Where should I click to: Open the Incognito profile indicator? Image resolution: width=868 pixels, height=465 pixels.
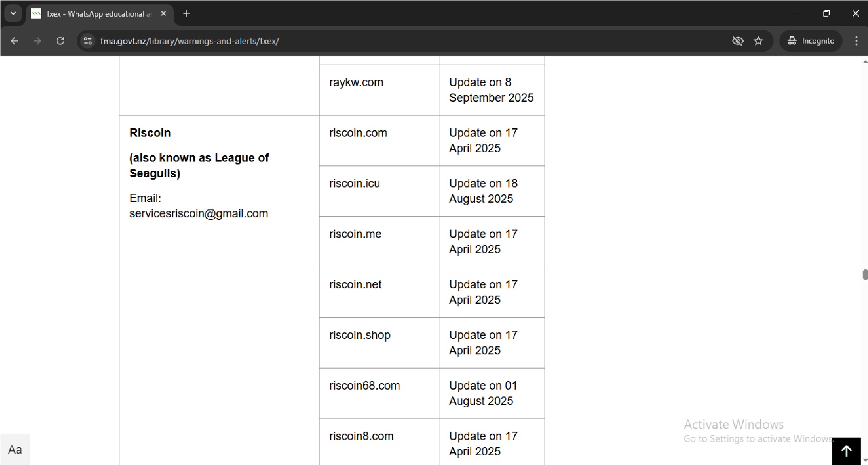811,41
